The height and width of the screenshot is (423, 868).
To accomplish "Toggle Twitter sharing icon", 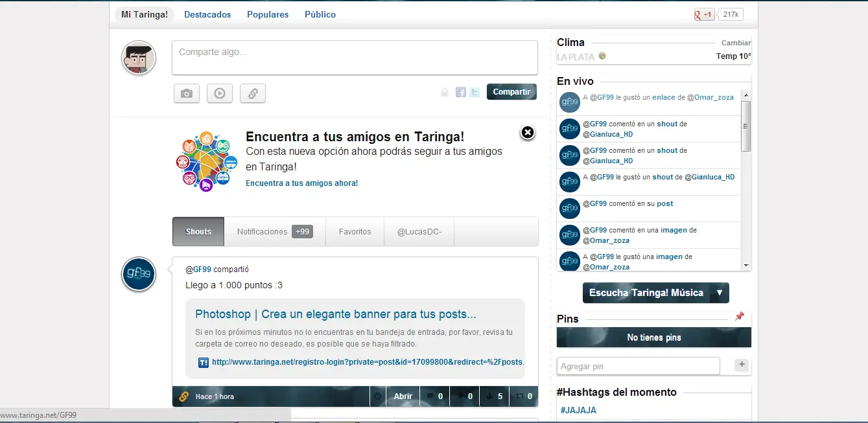I will [475, 92].
